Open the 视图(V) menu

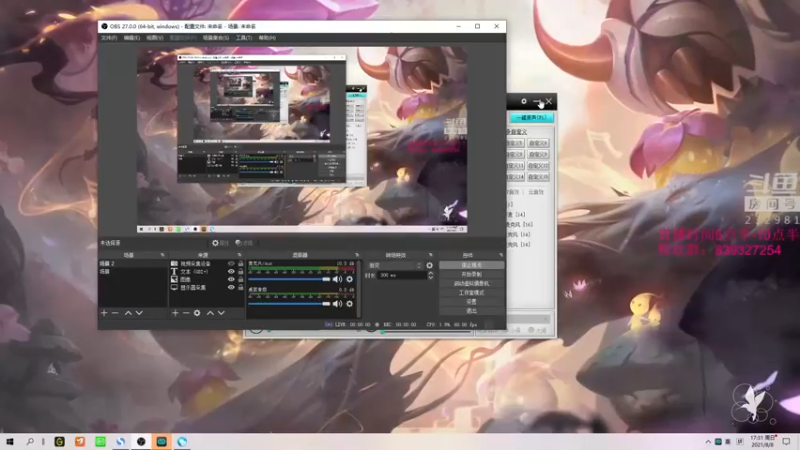[155, 38]
